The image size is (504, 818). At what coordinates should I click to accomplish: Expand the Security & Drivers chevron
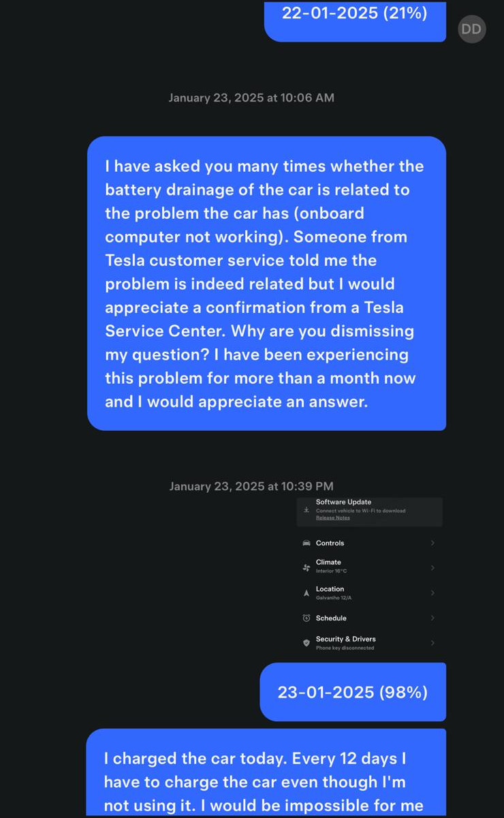tap(432, 643)
